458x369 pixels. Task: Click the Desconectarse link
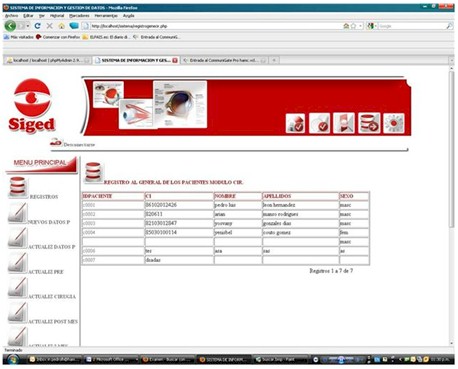[79, 145]
